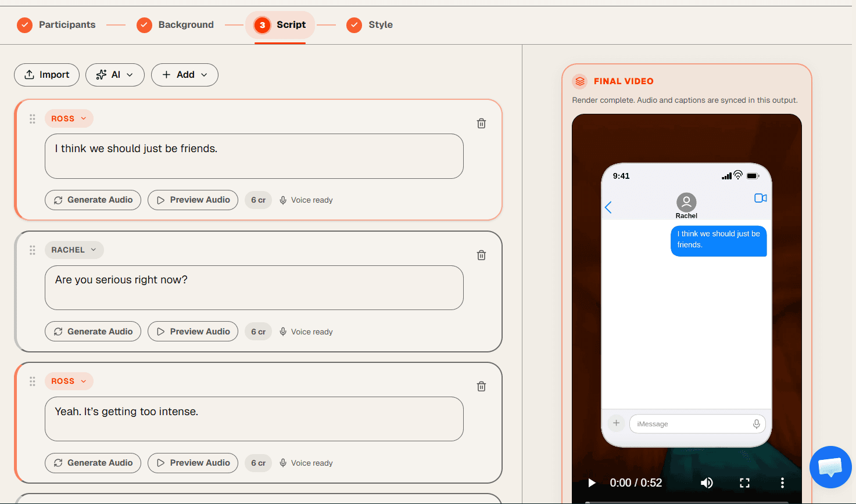Click the dictation mic in the iMessage field

click(757, 424)
